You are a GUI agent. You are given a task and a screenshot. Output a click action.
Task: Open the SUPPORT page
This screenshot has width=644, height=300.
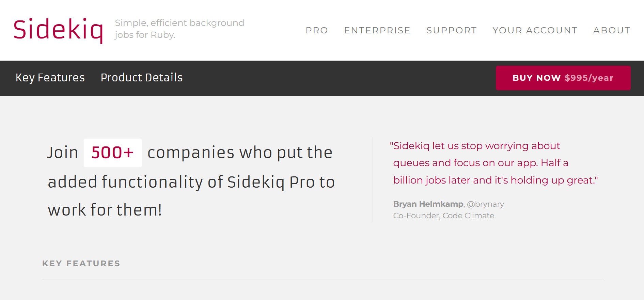pyautogui.click(x=451, y=30)
